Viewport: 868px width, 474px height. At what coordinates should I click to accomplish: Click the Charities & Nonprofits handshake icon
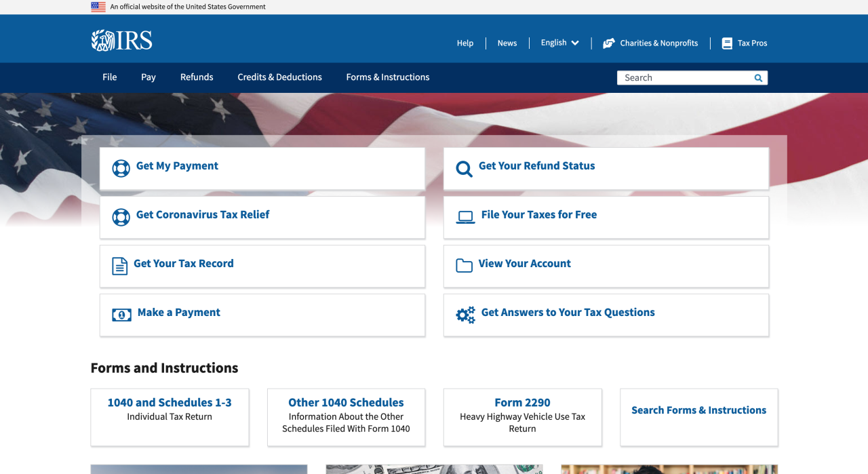point(609,43)
